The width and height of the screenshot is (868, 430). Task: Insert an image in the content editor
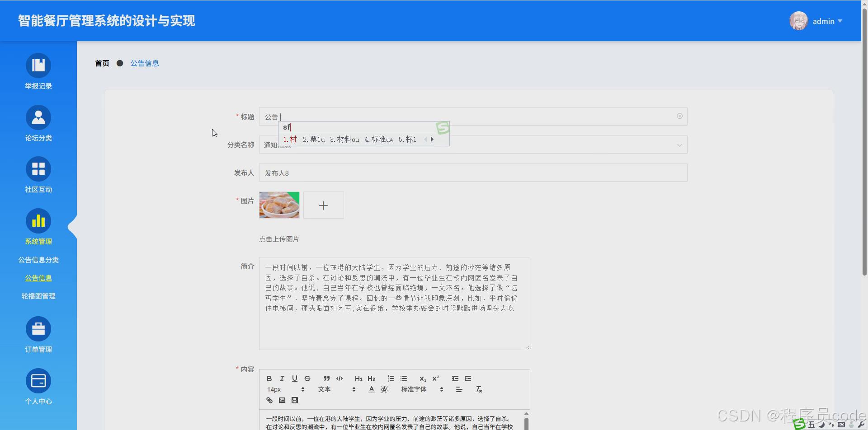tap(282, 400)
